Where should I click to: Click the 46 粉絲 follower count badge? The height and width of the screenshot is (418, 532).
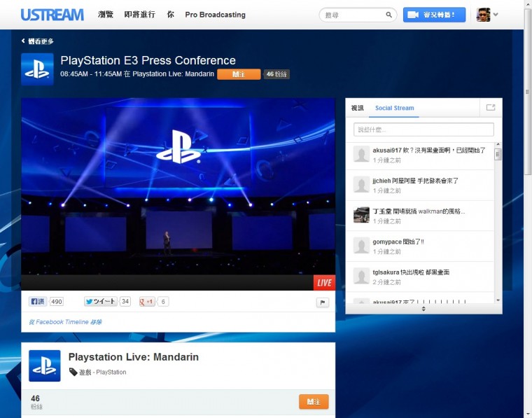pyautogui.click(x=276, y=74)
